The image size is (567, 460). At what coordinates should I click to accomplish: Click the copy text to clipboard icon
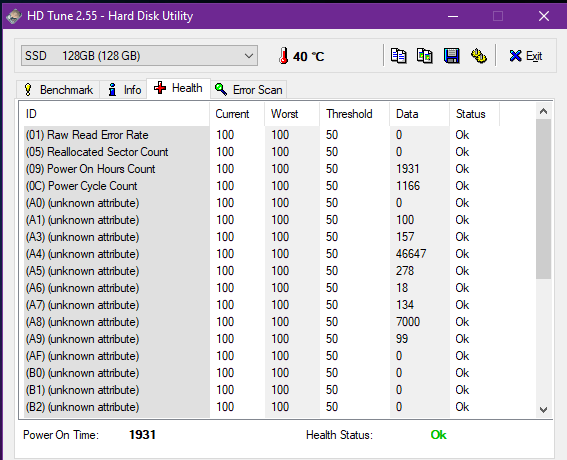398,56
